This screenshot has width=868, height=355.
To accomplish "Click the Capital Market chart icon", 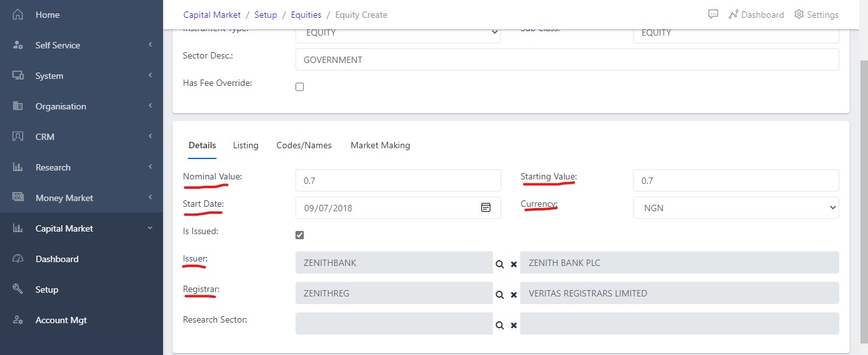I will [x=18, y=228].
